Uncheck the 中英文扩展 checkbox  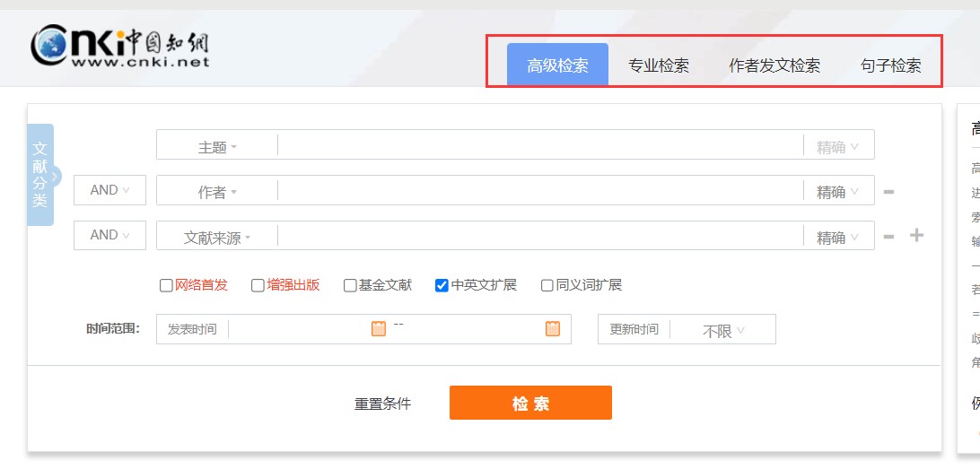click(x=442, y=285)
